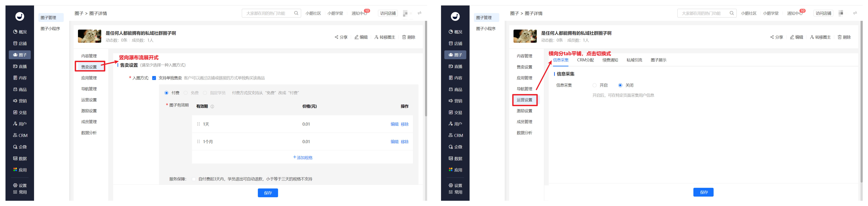Open 应用 in the right screenshot sidebar

456,170
